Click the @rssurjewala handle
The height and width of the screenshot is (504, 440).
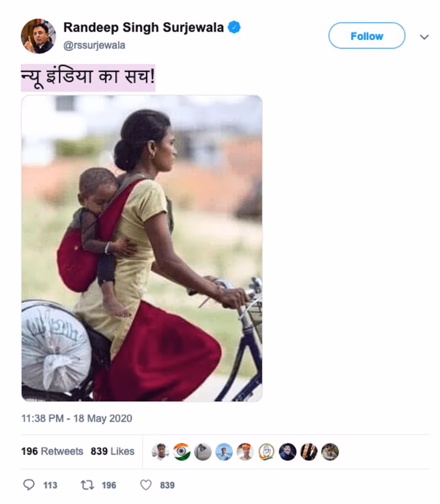[x=94, y=45]
